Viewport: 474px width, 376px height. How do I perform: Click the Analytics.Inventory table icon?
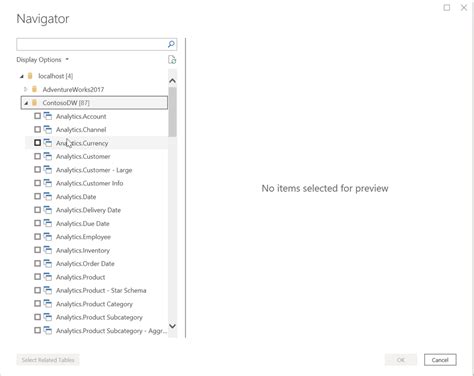48,250
